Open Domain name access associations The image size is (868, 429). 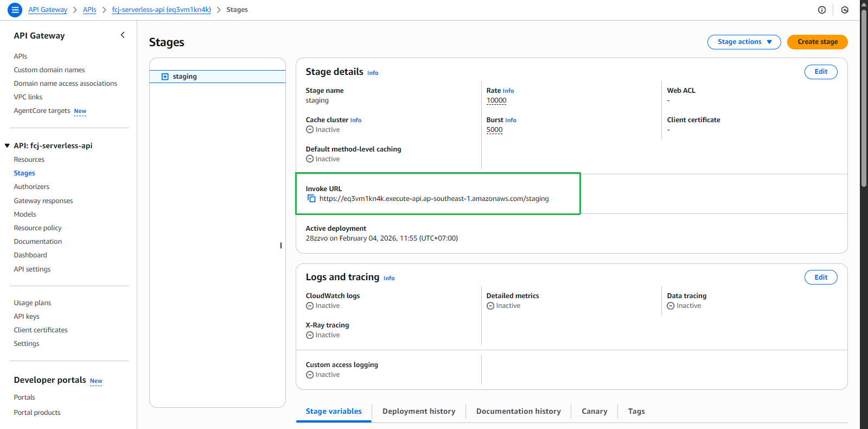[66, 84]
